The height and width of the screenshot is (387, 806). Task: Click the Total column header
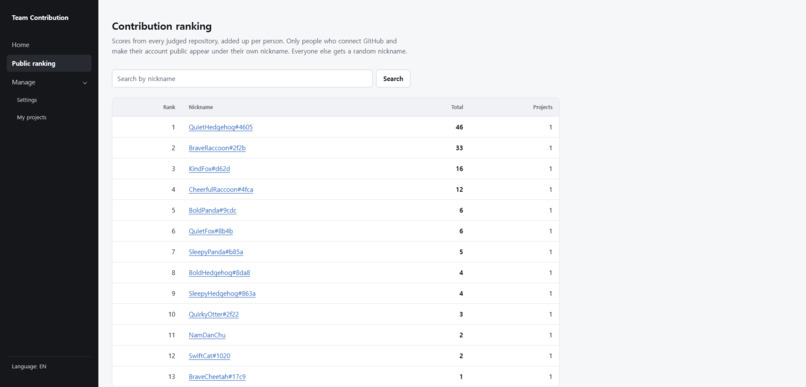[457, 107]
